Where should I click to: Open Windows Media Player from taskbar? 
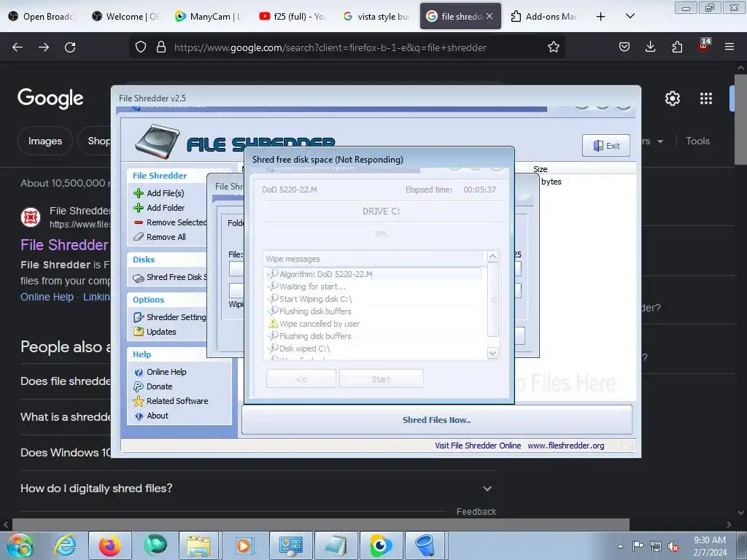point(244,545)
